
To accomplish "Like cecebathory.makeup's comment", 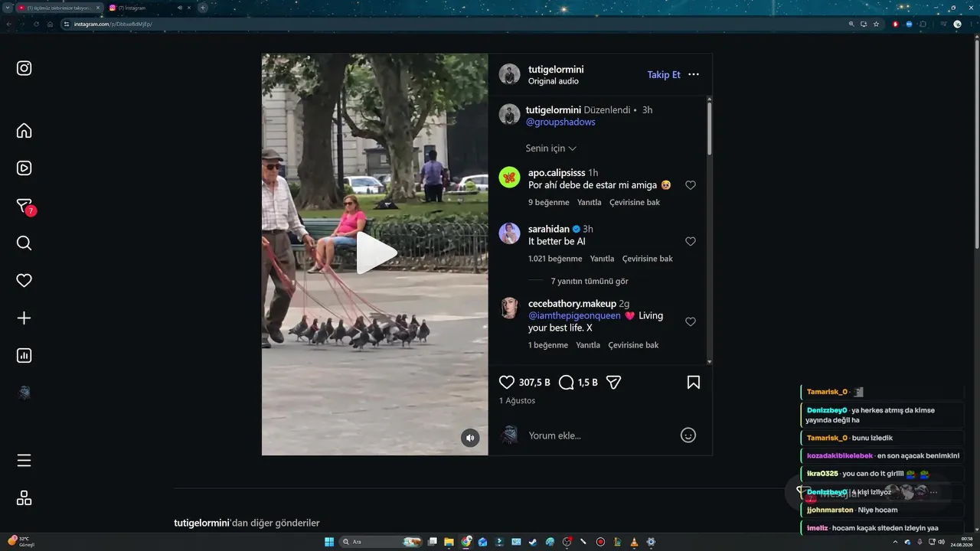I will click(x=691, y=322).
